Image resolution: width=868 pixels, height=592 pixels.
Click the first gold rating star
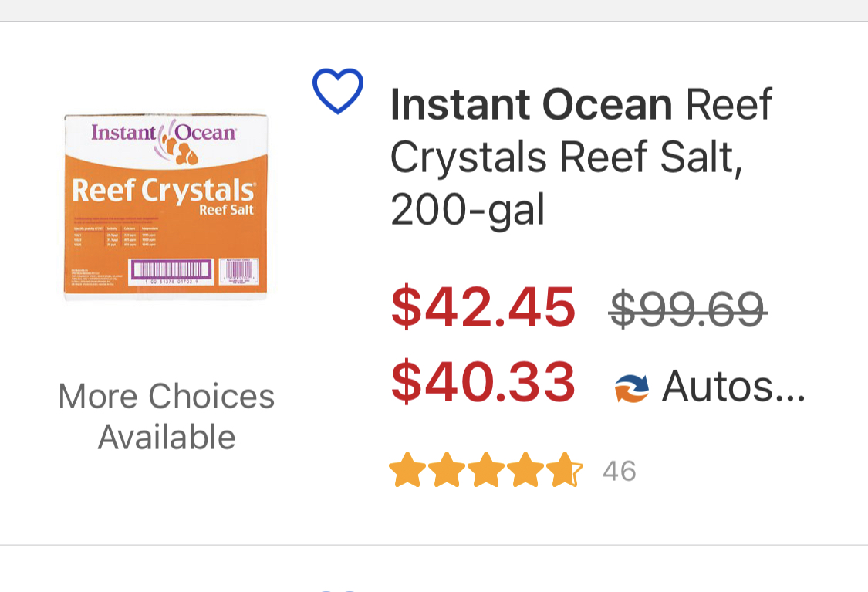406,471
